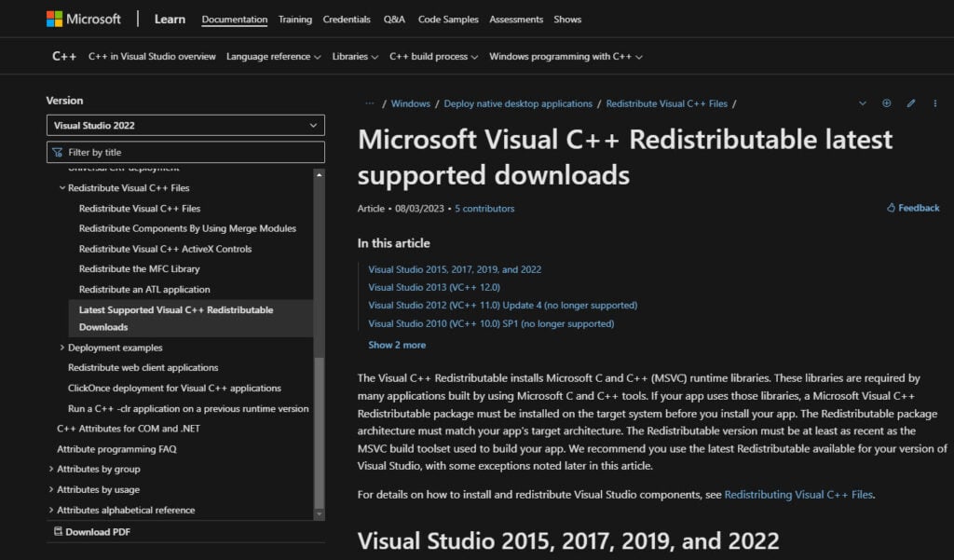Open Redistribute web client applications

143,368
